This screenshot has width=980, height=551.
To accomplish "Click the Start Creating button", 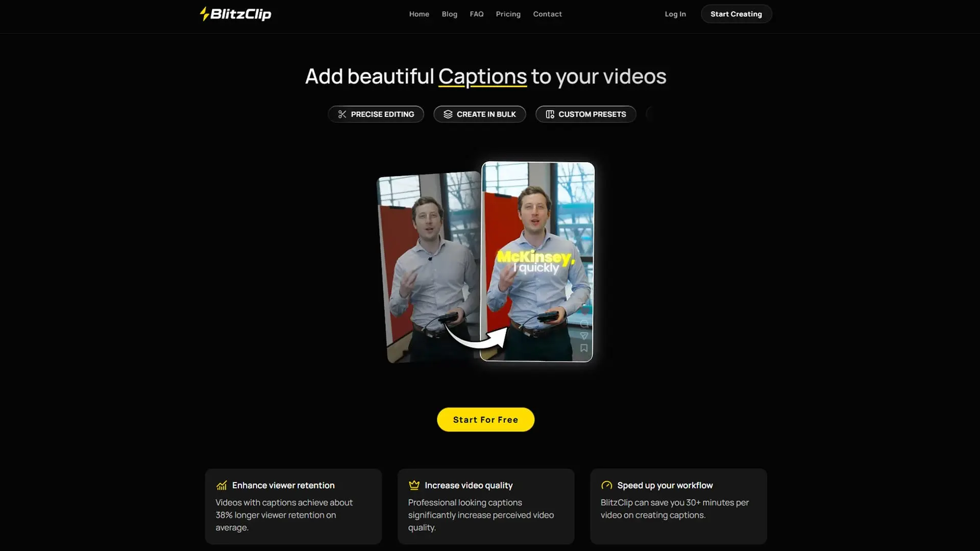I will point(736,14).
